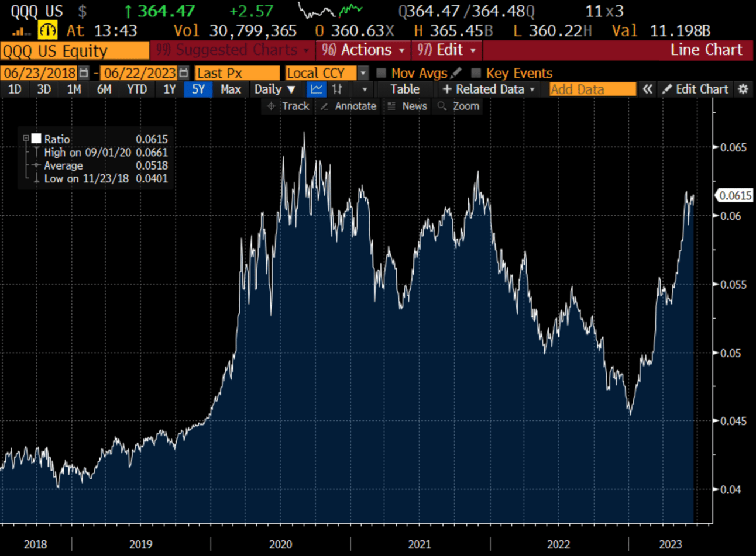756x556 pixels.
Task: Click the QQQ US Equity security field
Action: coord(74,51)
